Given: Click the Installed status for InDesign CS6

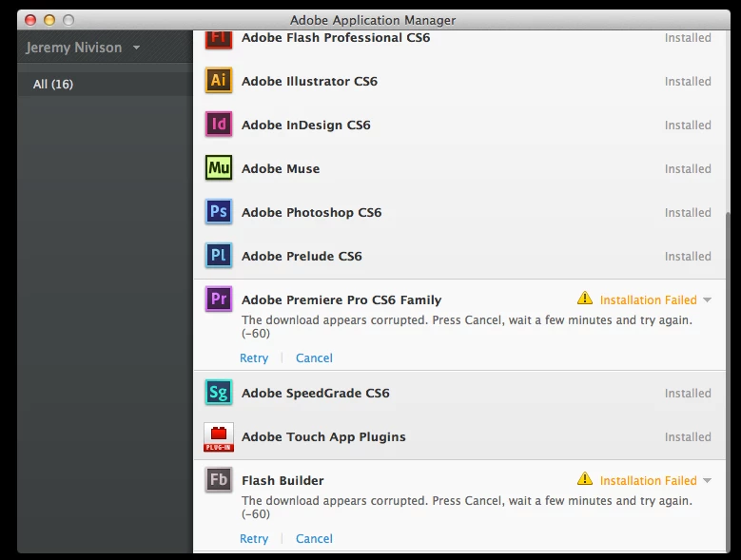Looking at the screenshot, I should 688,126.
